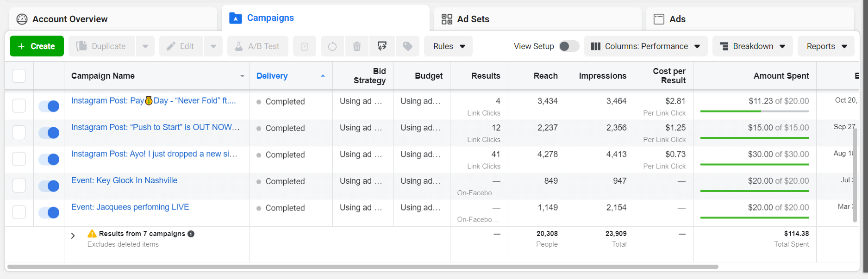
Task: Sort by the Delivery column header
Action: pos(291,75)
